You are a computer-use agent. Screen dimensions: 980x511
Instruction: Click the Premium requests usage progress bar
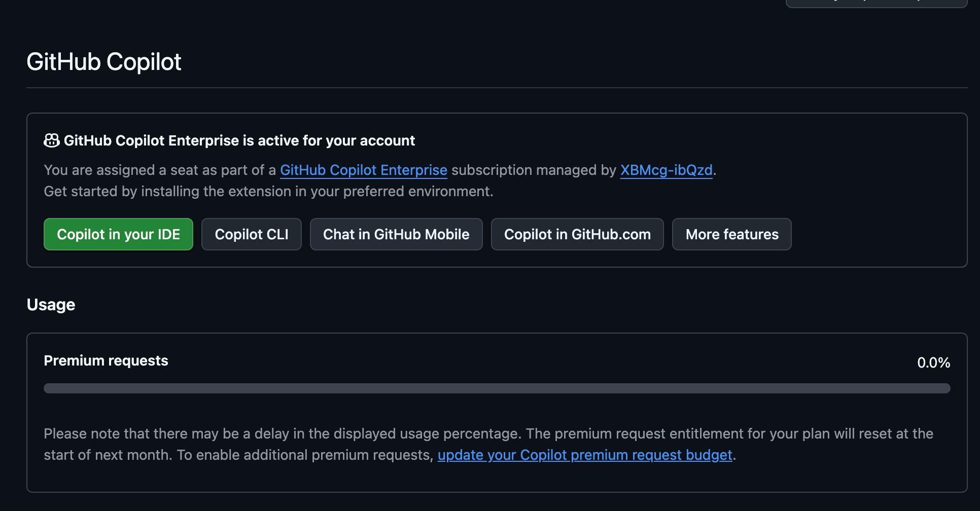coord(497,388)
